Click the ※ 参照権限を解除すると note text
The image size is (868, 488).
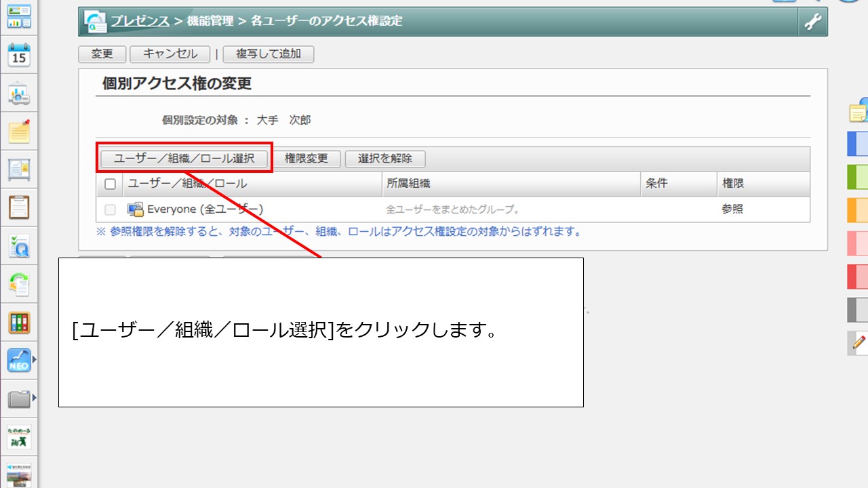point(339,232)
